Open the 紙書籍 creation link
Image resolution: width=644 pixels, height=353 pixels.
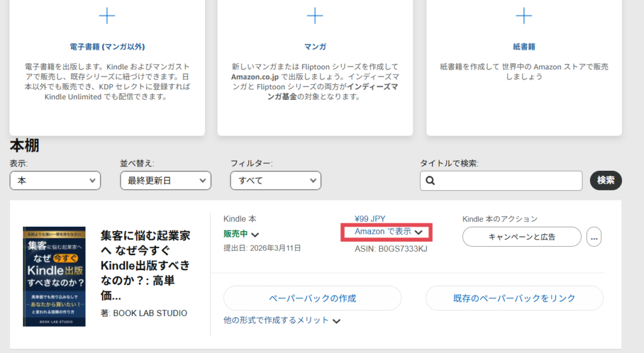(524, 46)
